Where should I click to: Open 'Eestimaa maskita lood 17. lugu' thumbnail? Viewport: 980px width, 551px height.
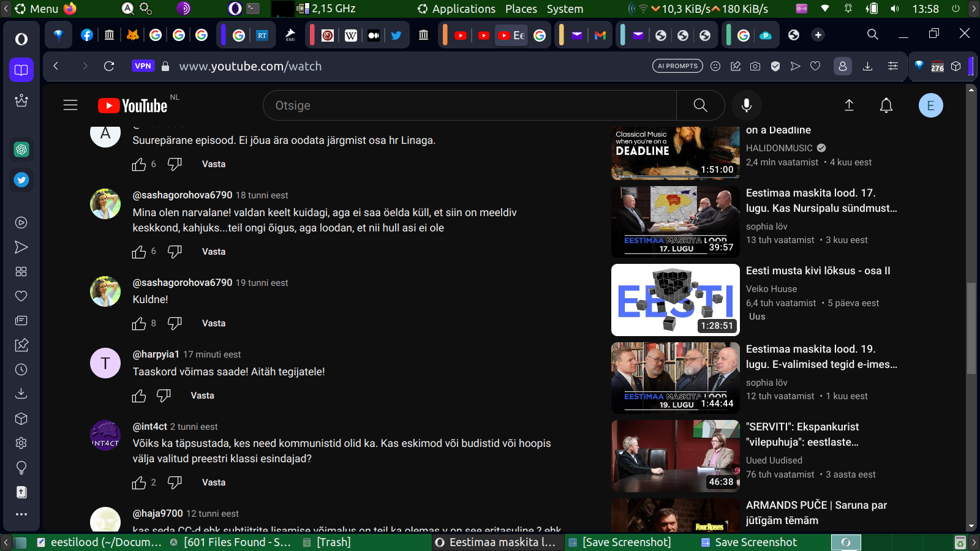pos(676,222)
